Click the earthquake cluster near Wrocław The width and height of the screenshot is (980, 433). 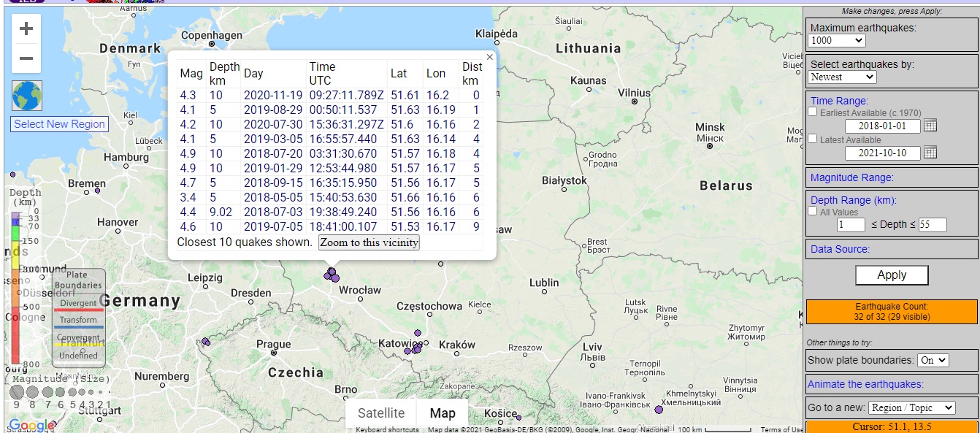332,275
